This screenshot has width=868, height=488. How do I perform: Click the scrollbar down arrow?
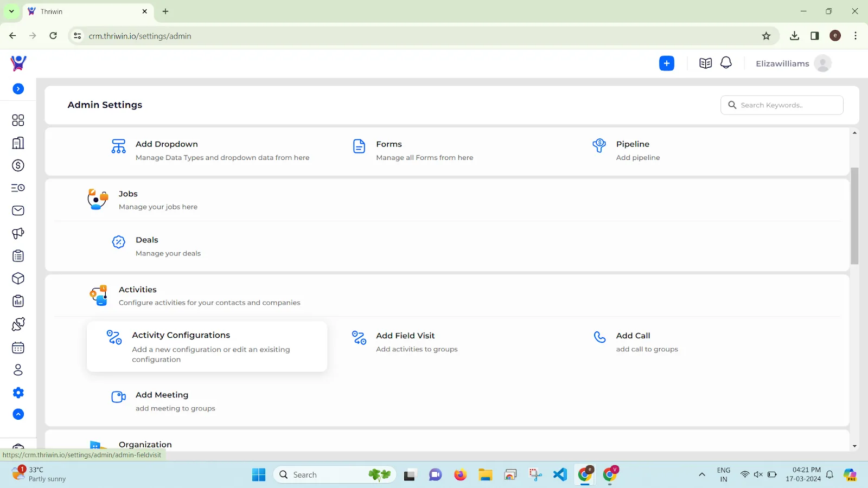(854, 446)
